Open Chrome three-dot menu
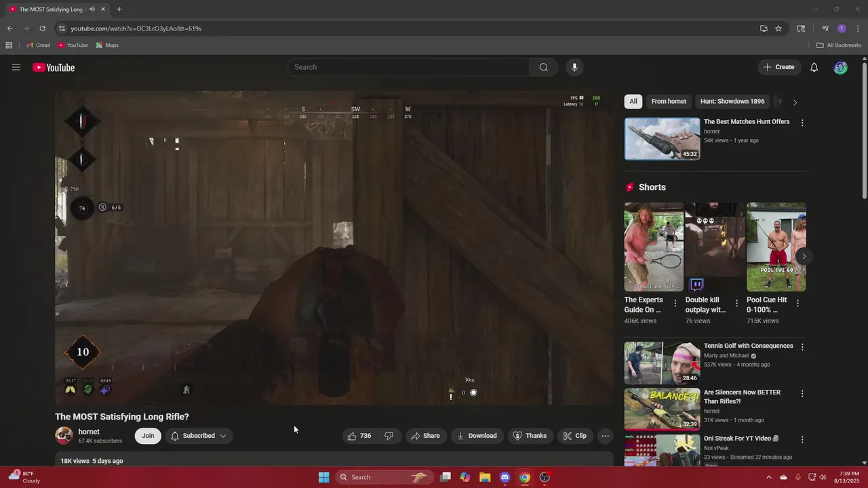The height and width of the screenshot is (488, 868). pos(858,28)
